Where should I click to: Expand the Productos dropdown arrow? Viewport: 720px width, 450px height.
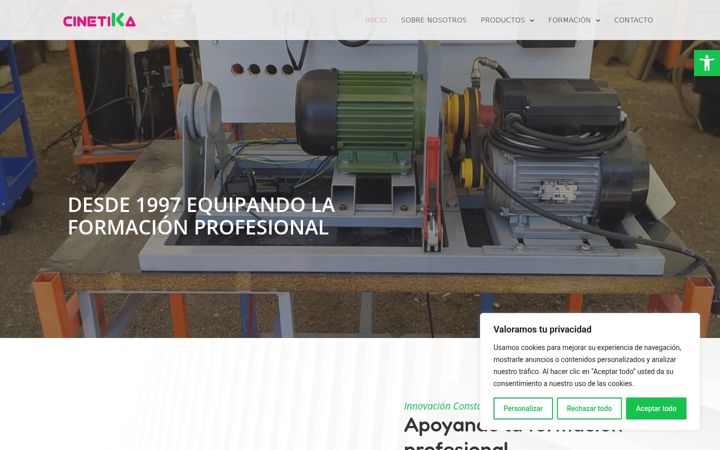point(532,21)
